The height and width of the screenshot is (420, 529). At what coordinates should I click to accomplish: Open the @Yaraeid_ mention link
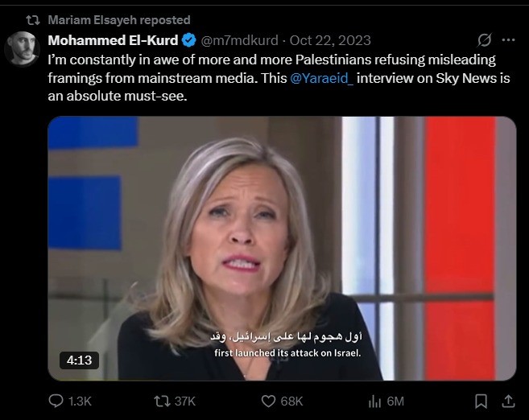pyautogui.click(x=321, y=78)
